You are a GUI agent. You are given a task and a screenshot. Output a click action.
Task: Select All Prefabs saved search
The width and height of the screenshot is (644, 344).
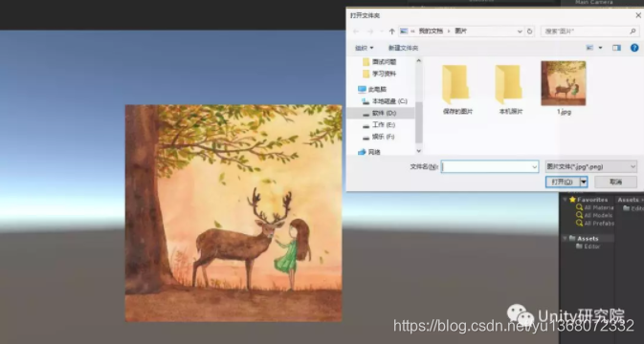(595, 224)
